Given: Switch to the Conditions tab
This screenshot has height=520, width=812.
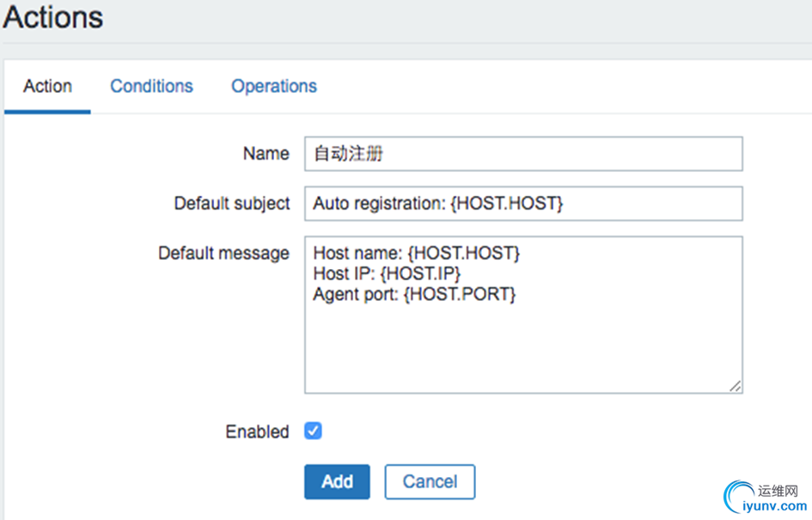Looking at the screenshot, I should pos(151,86).
